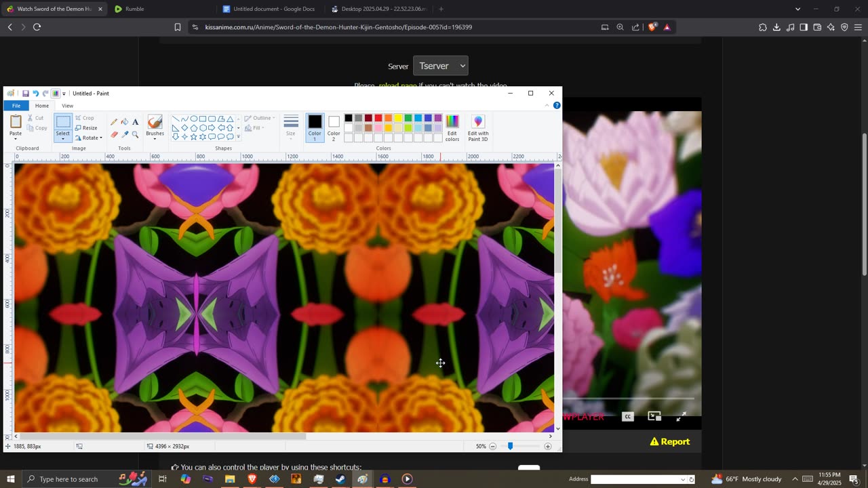
Task: Click the Rectangular Select tool icon
Action: tap(63, 122)
